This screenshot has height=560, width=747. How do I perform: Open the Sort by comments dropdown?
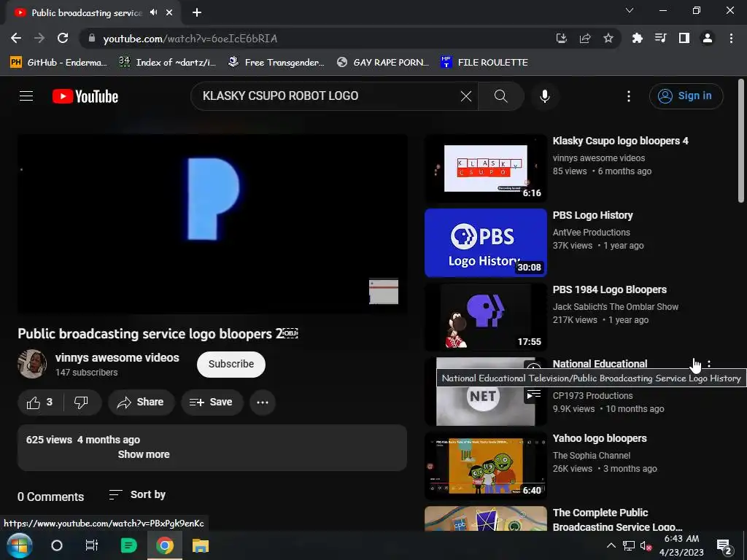tap(137, 495)
